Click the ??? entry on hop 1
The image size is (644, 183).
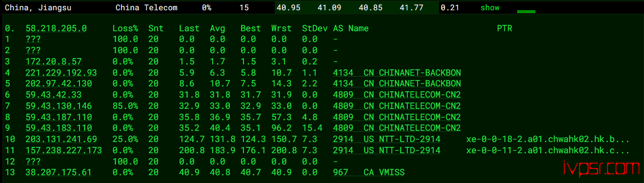[x=33, y=40]
